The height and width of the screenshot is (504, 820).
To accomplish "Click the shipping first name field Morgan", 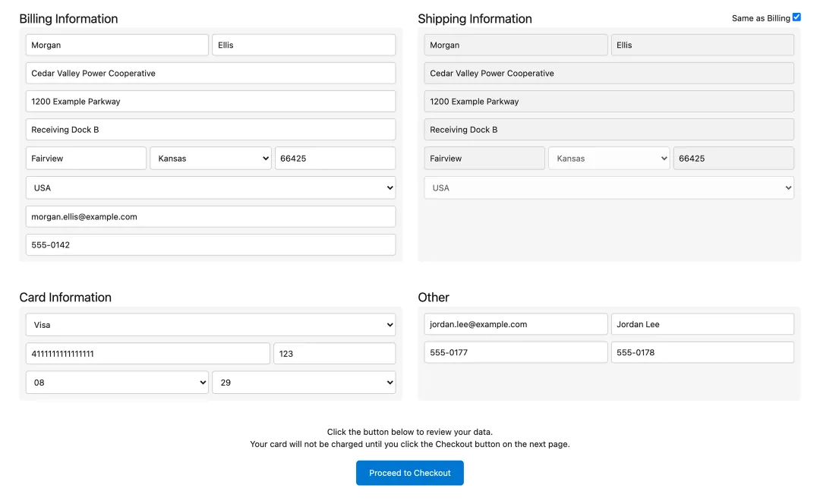I will click(x=516, y=45).
